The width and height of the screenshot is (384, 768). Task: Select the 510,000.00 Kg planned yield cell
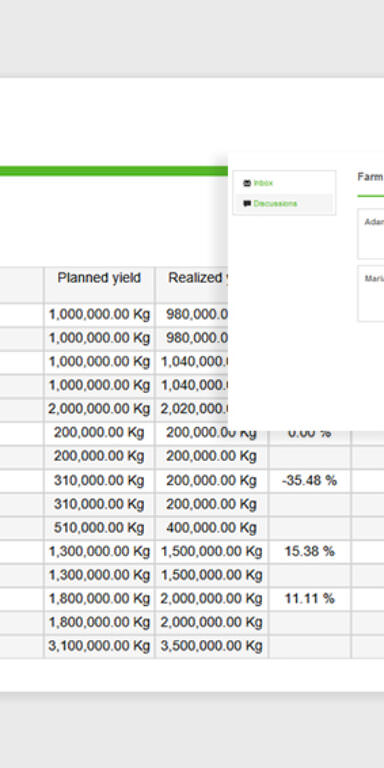99,528
